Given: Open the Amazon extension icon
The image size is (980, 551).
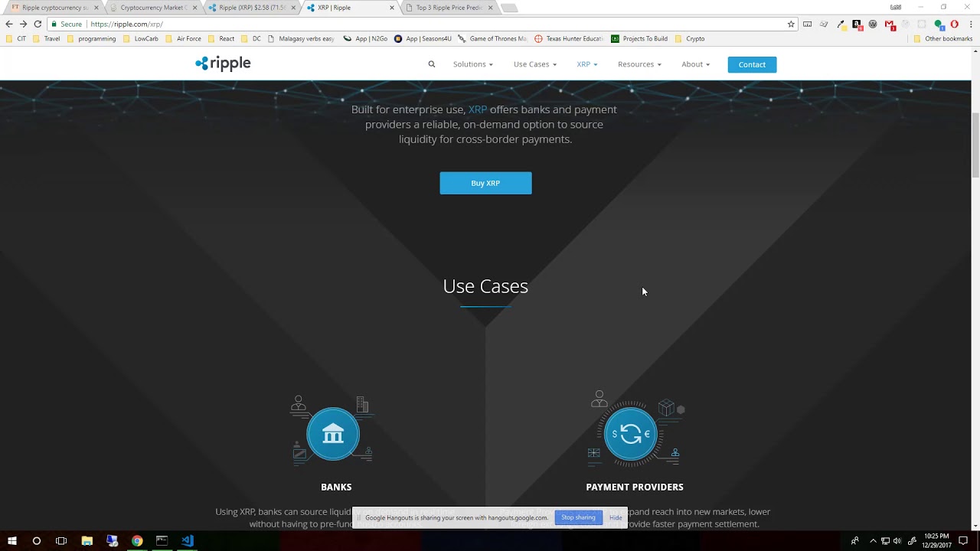Looking at the screenshot, I should [x=856, y=24].
